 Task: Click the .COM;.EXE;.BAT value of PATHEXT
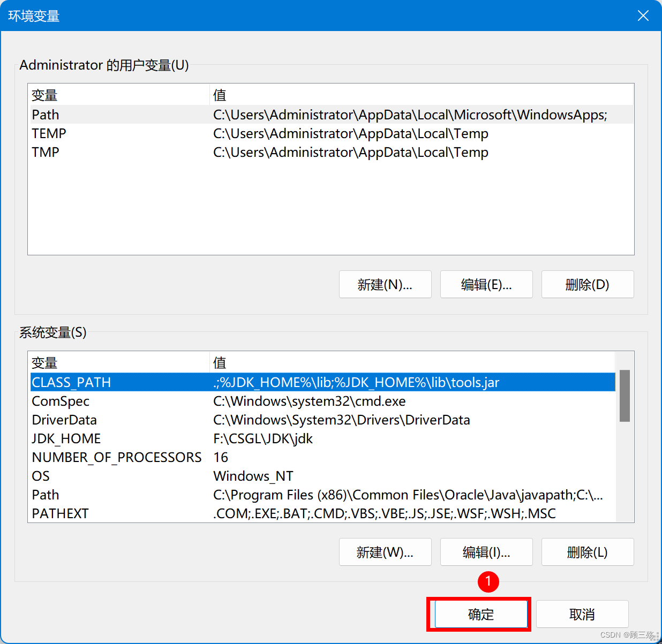[385, 513]
